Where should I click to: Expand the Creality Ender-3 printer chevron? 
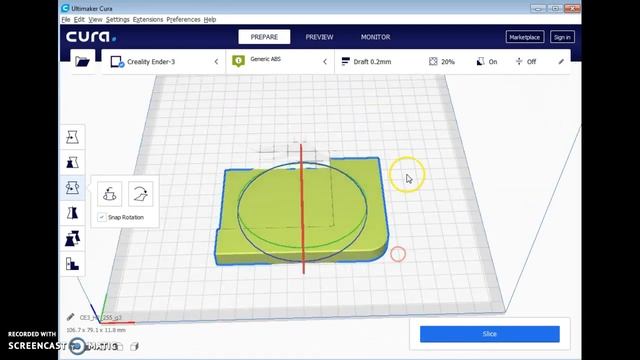(x=216, y=62)
